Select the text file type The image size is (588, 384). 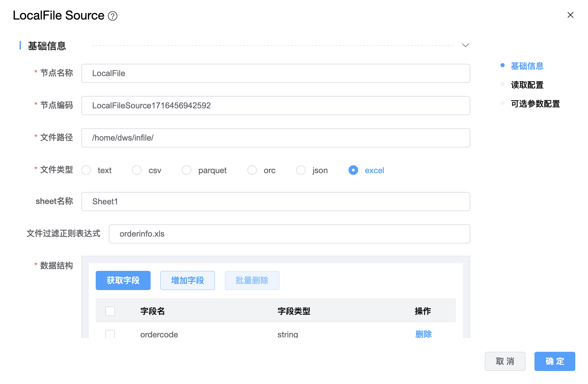(86, 170)
